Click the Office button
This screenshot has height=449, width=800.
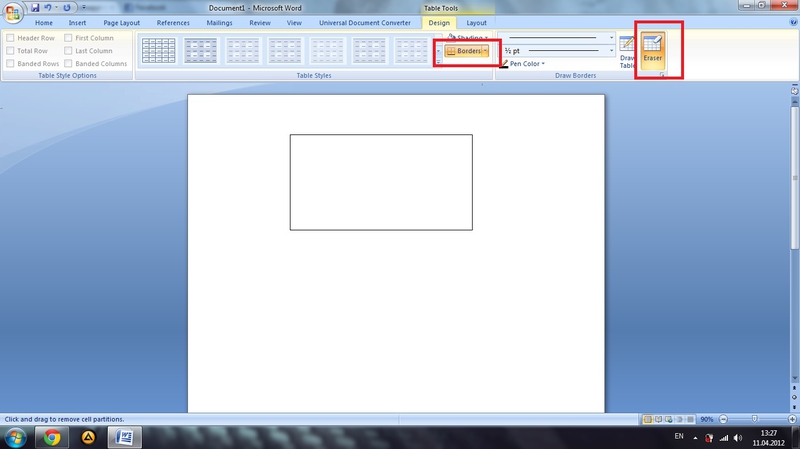(x=13, y=13)
